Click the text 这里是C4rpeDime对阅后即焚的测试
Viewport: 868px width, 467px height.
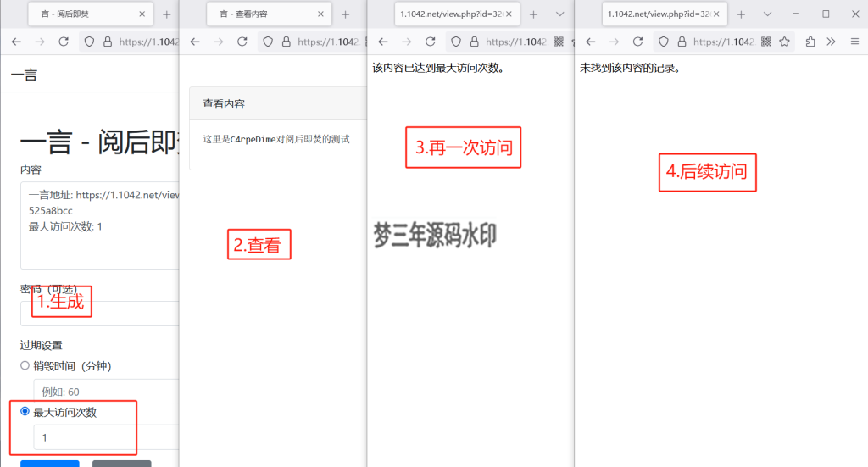275,139
